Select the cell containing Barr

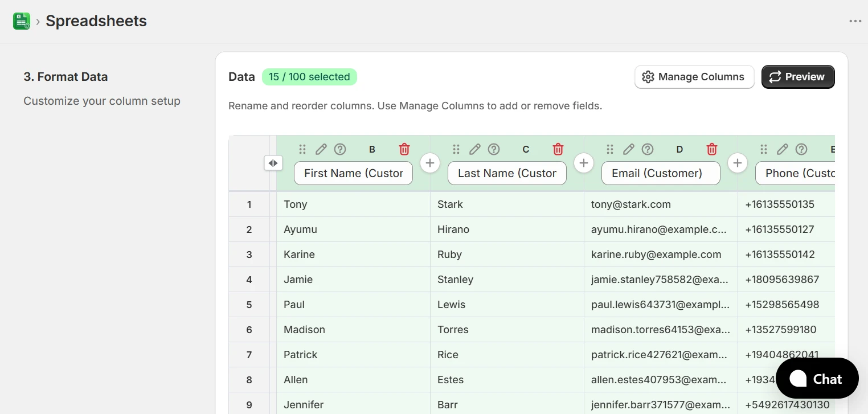click(x=507, y=404)
